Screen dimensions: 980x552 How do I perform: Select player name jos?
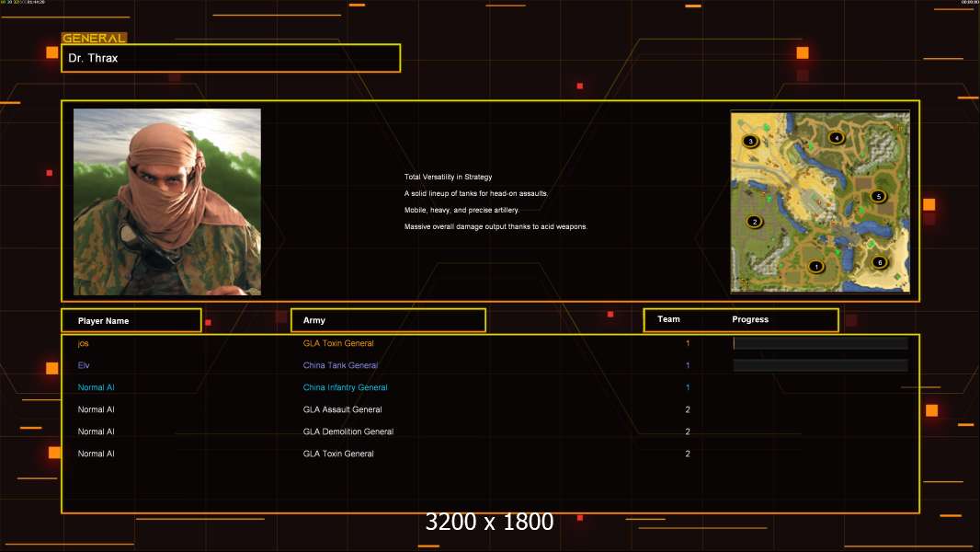[83, 343]
